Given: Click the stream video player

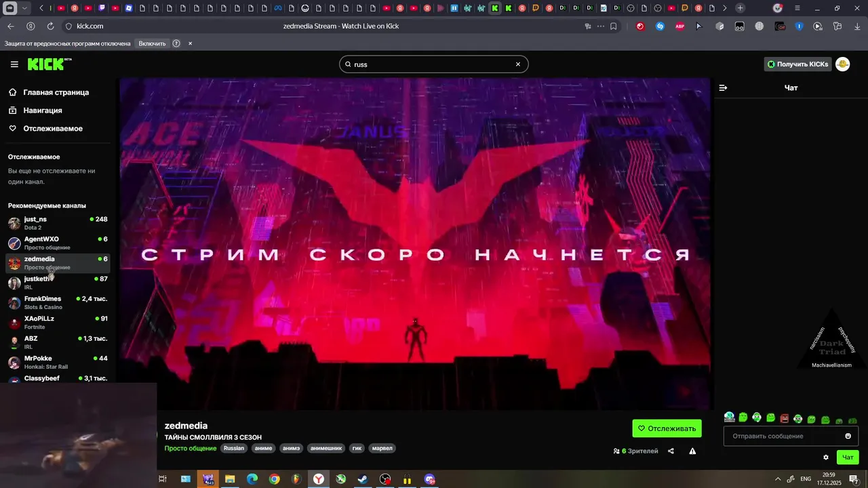Looking at the screenshot, I should coord(415,244).
